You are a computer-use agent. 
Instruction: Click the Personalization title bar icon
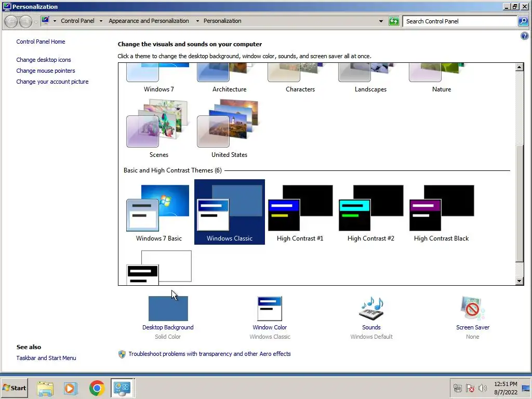coord(7,6)
